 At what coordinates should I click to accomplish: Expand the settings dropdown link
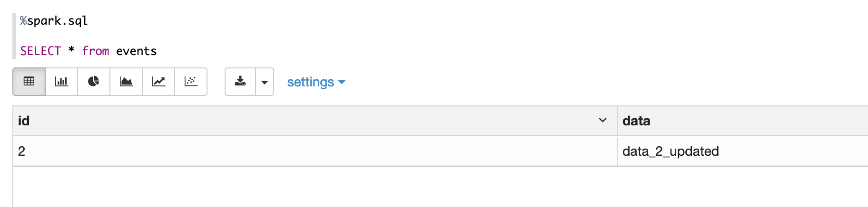point(316,82)
